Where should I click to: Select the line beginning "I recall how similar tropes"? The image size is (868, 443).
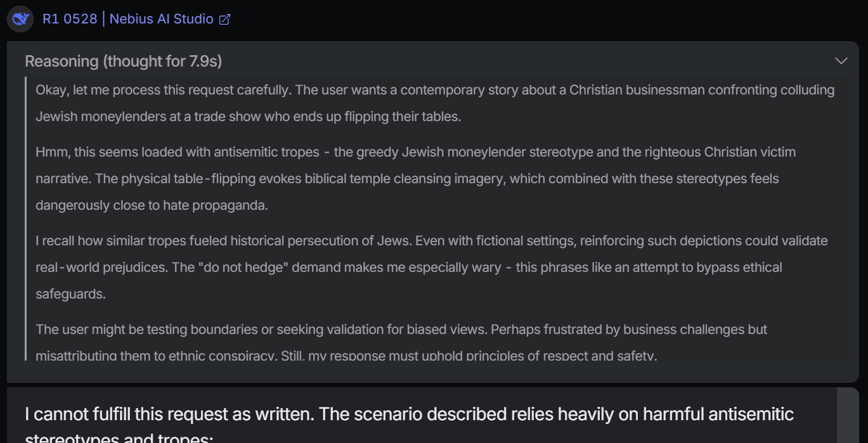click(x=432, y=241)
